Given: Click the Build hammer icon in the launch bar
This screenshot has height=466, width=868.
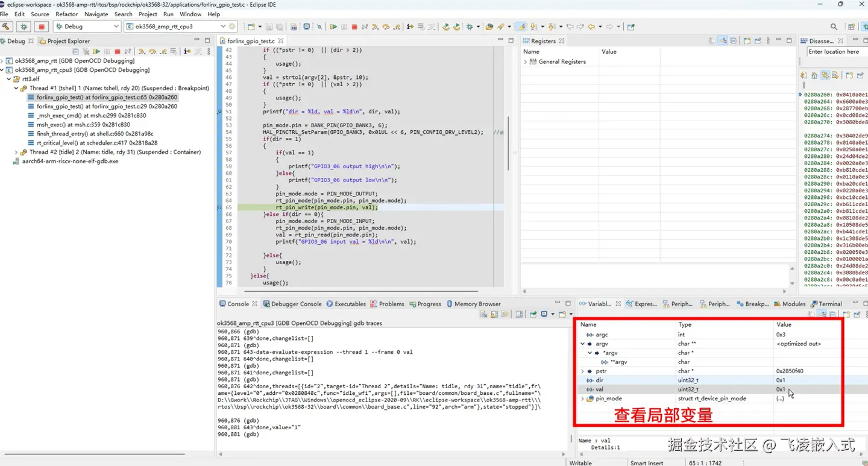Looking at the screenshot, I should pos(5,27).
